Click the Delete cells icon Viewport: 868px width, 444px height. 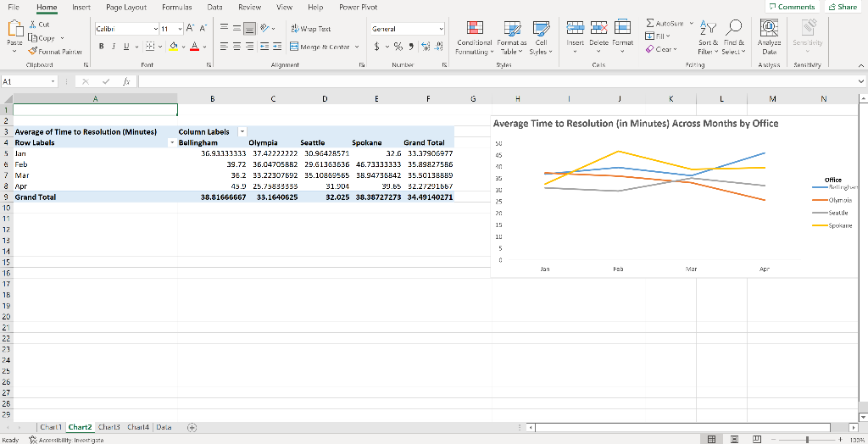coord(598,28)
